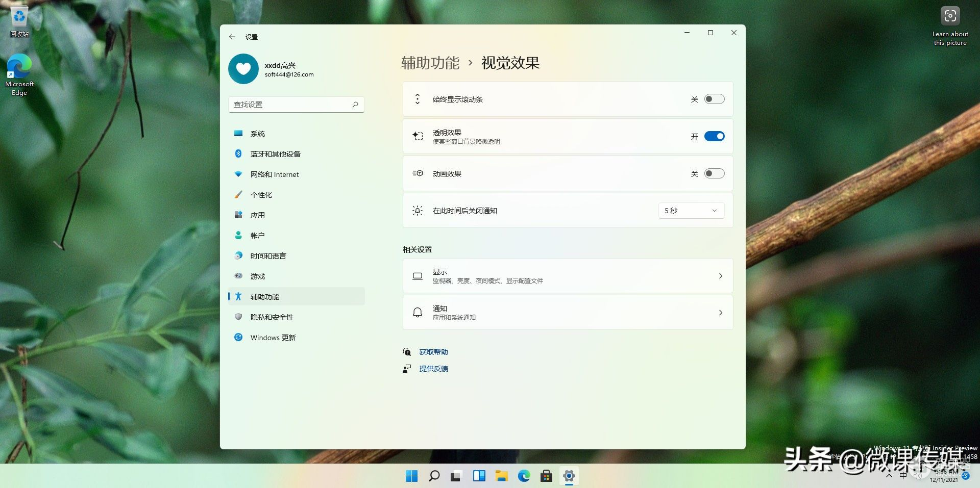
Task: Click the 获取帮助 link
Action: (433, 352)
